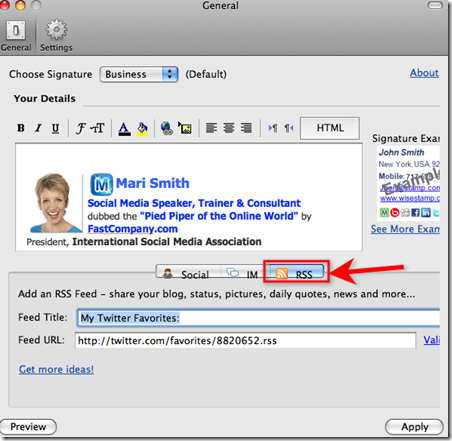Click the window toolbar toggle pill button
This screenshot has width=452, height=441.
click(435, 5)
